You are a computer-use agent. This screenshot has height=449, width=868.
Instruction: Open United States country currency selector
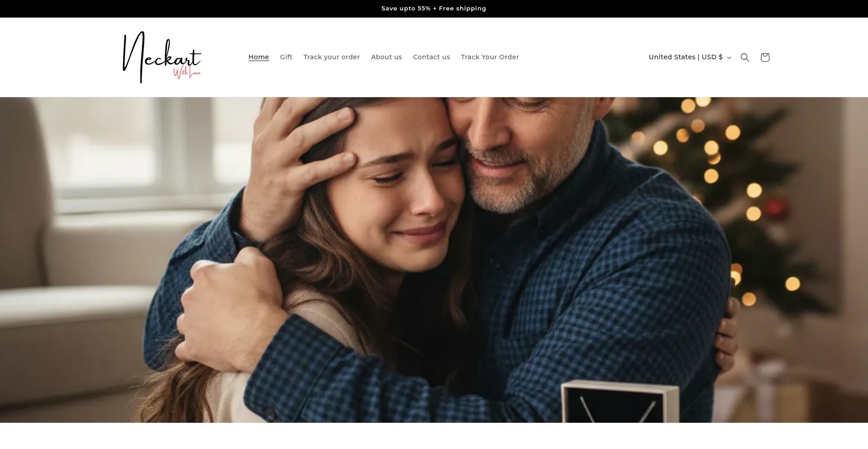685,57
